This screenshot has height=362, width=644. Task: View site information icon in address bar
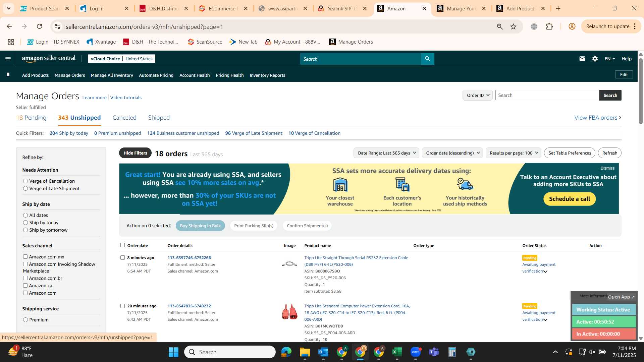coord(57,26)
